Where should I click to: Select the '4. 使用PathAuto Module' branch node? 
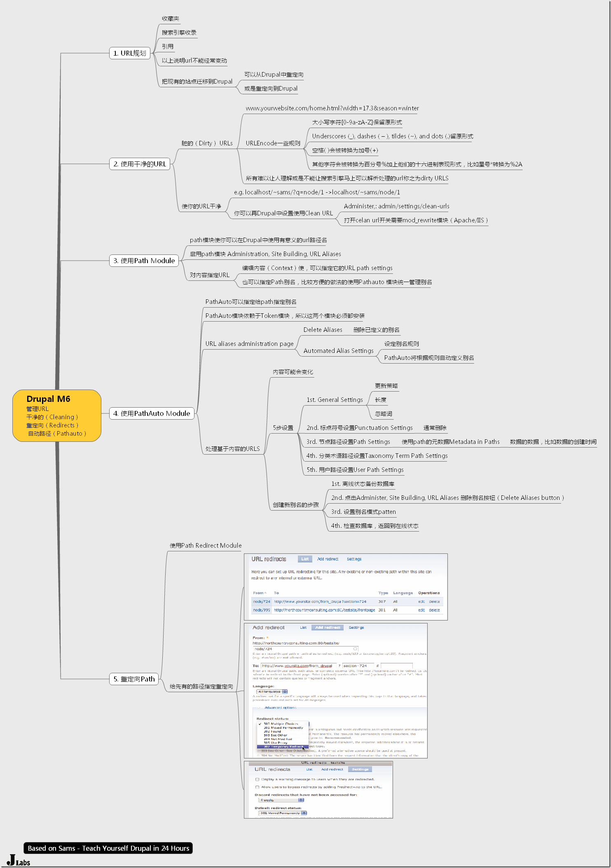(x=152, y=413)
